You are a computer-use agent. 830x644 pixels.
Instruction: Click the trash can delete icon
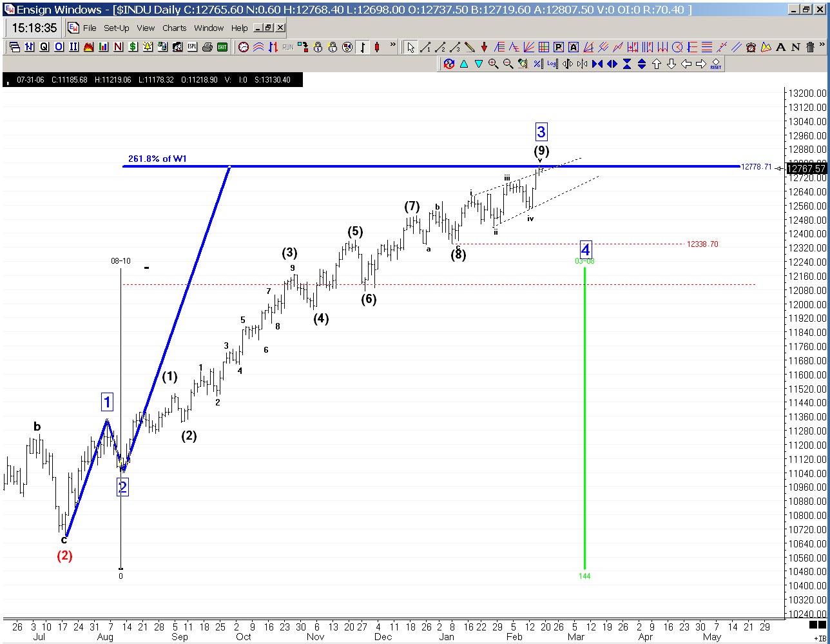(x=810, y=47)
